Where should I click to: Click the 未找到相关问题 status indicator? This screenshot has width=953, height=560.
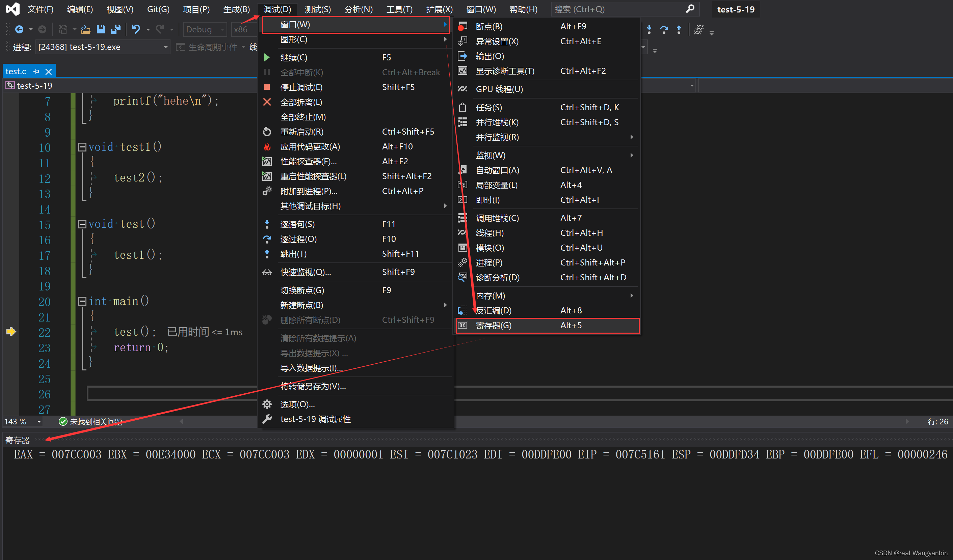(91, 422)
